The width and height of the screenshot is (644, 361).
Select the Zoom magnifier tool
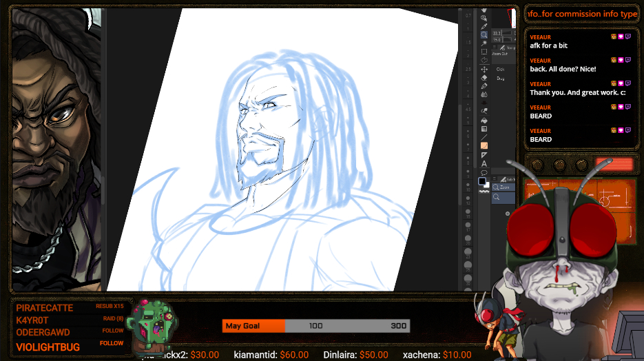pos(484,34)
